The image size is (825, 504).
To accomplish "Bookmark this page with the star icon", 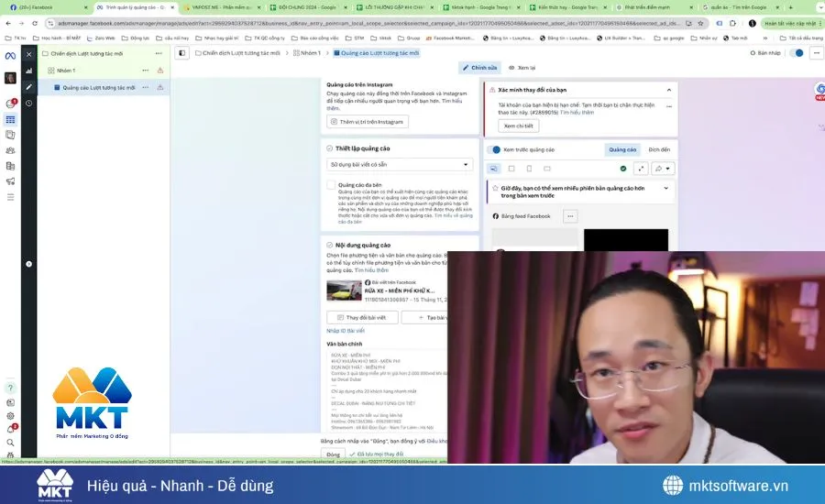I will [700, 23].
